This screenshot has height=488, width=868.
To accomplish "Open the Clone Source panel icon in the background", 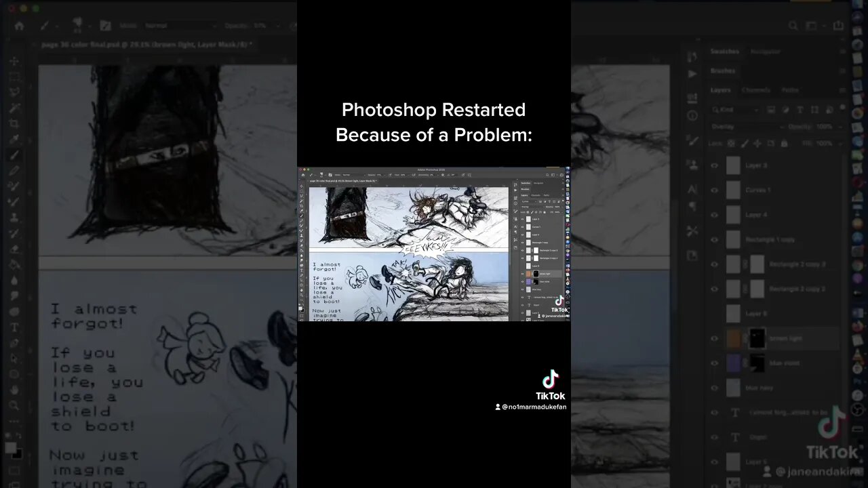I will click(x=692, y=165).
